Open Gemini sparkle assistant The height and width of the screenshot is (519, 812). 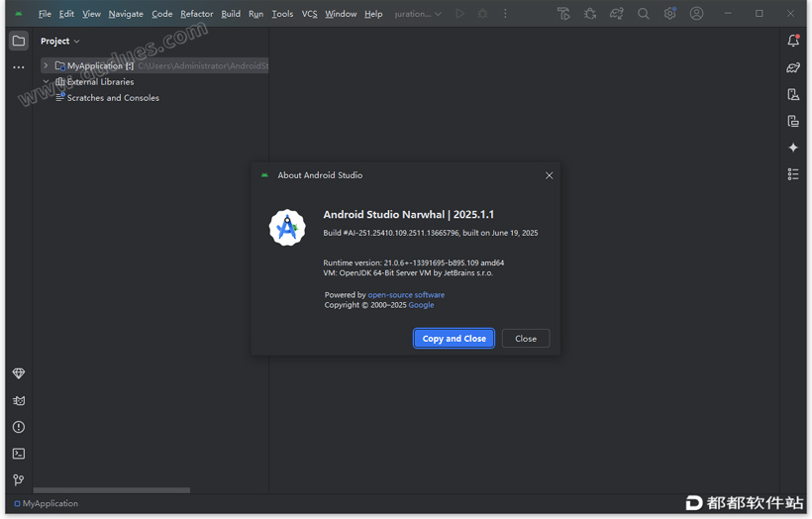coord(793,148)
